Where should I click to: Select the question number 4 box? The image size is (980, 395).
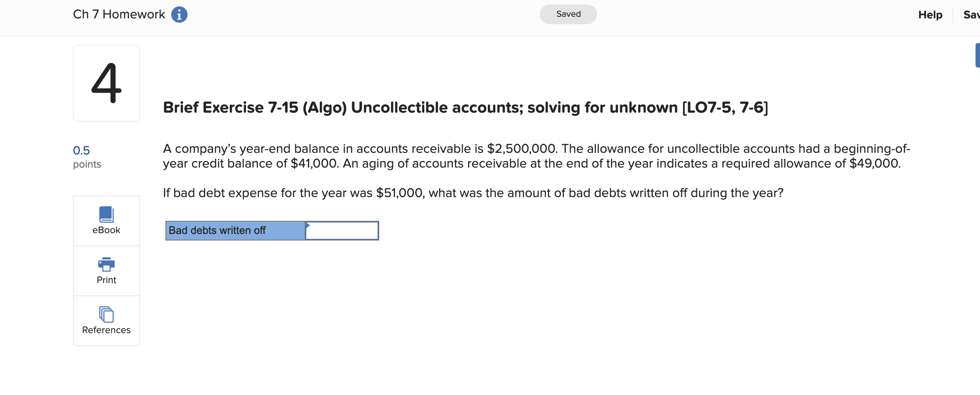tap(106, 83)
